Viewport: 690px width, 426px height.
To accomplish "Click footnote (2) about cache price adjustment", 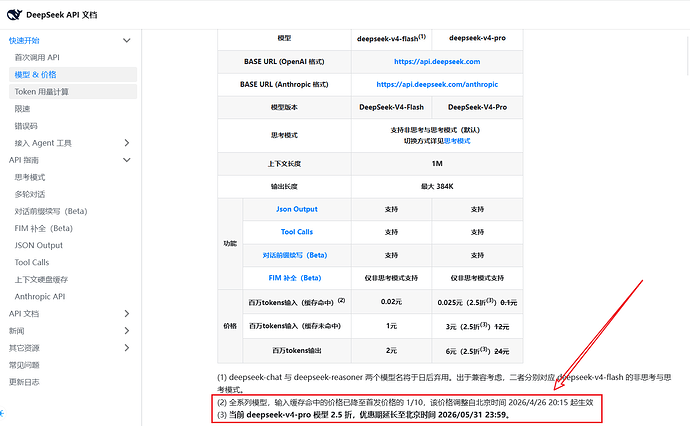I will click(405, 402).
